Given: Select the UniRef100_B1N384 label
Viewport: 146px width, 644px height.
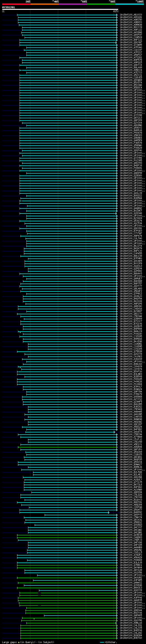Looking at the screenshot, I should (131, 636).
